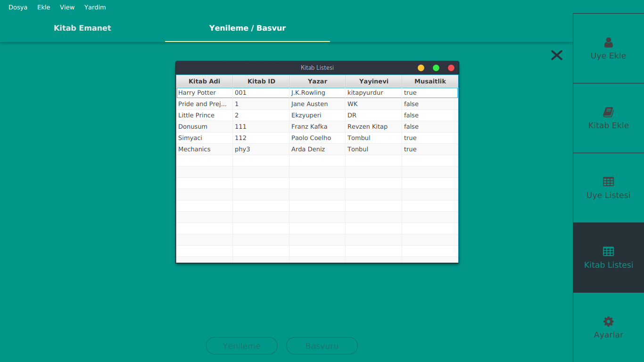Screen dimensions: 644x362
Task: Sort by the Kitab Adi column header
Action: point(204,81)
